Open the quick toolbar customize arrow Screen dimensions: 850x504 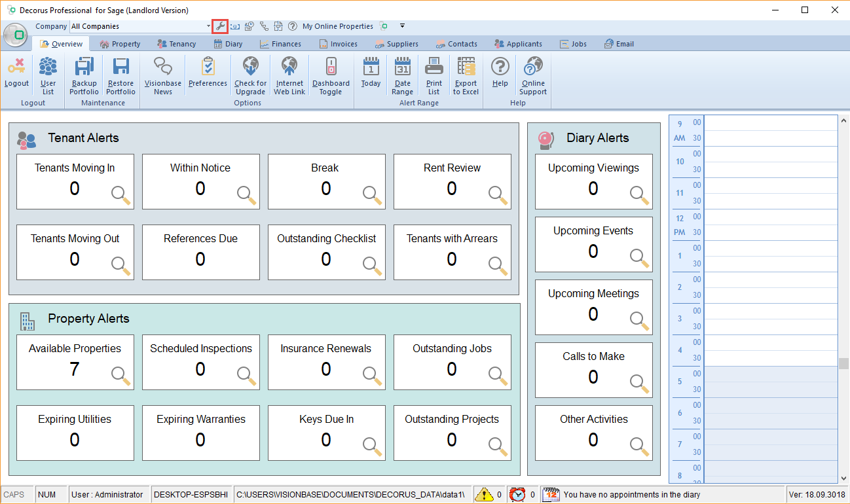point(402,26)
